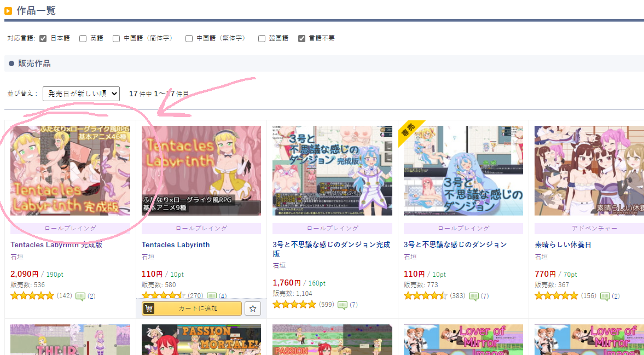
Task: Open review comment icon next to (156)
Action: pyautogui.click(x=605, y=296)
